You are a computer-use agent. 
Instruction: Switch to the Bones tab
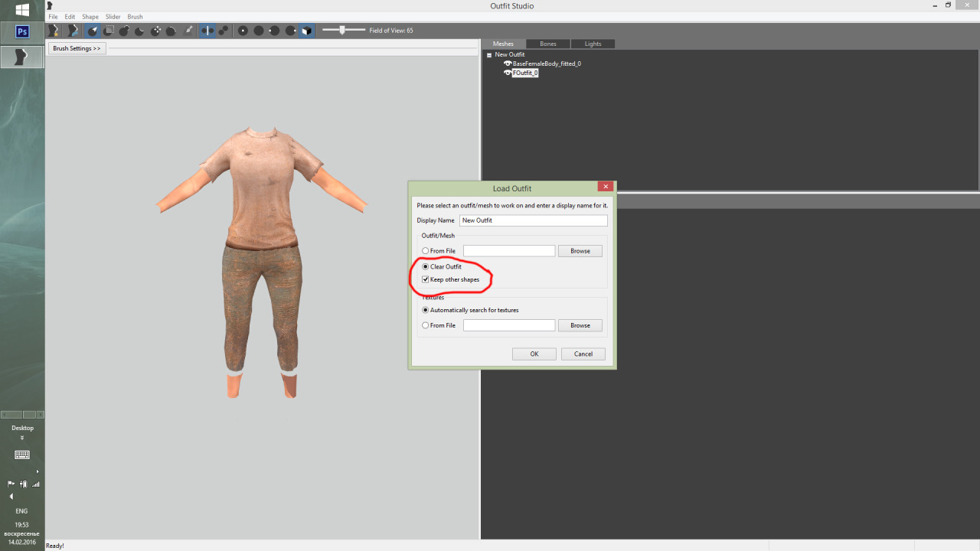click(548, 44)
